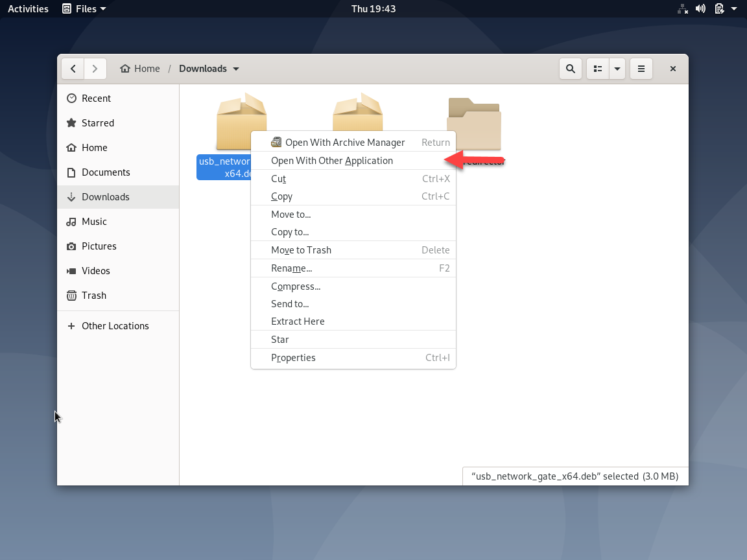Open the hamburger menu in Files toolbar

pyautogui.click(x=641, y=69)
